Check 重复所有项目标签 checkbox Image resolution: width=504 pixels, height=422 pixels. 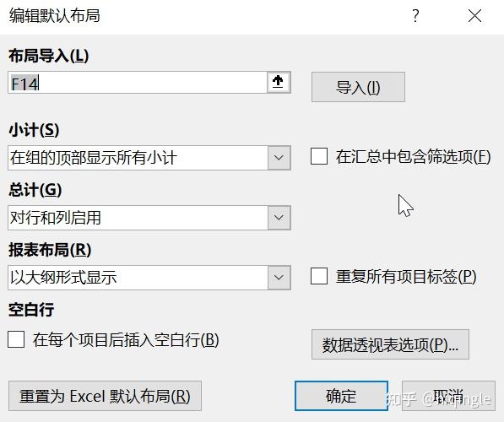coord(319,276)
